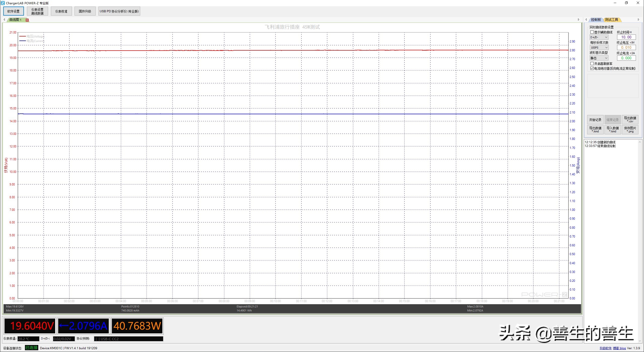Click ChargerLAB POWER-Z app logo icon

tap(3, 3)
